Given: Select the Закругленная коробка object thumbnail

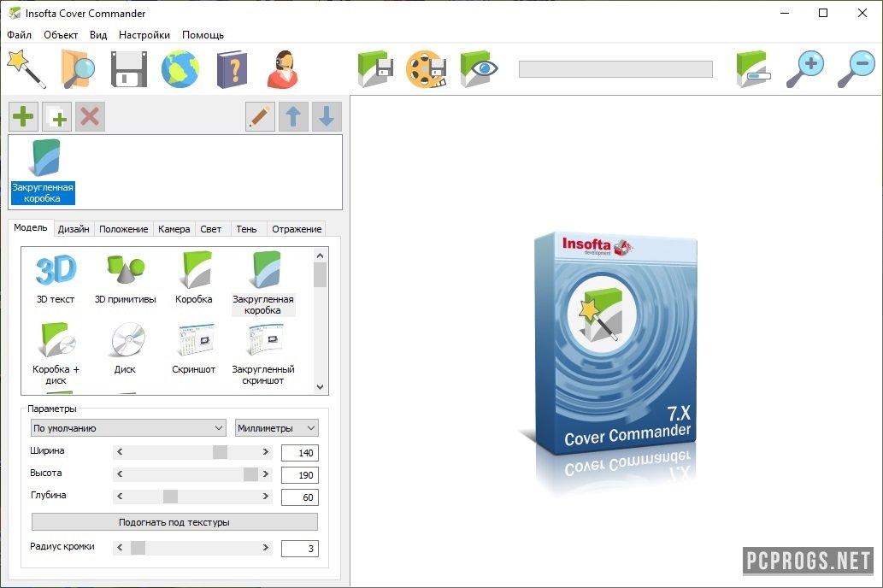Looking at the screenshot, I should click(x=43, y=172).
